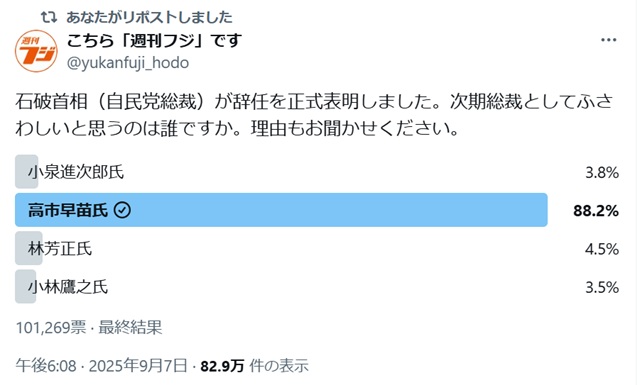Click the blue 88.2% progress bar
The image size is (640, 385).
point(281,210)
